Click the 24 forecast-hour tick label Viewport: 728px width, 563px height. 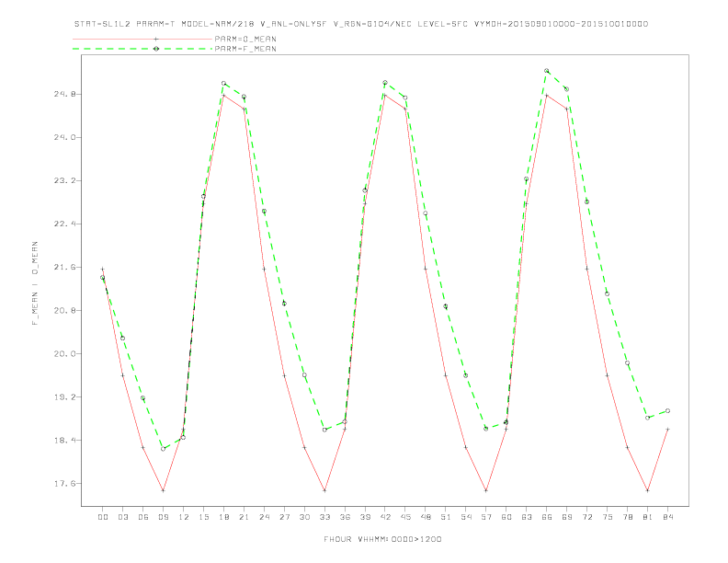(264, 517)
